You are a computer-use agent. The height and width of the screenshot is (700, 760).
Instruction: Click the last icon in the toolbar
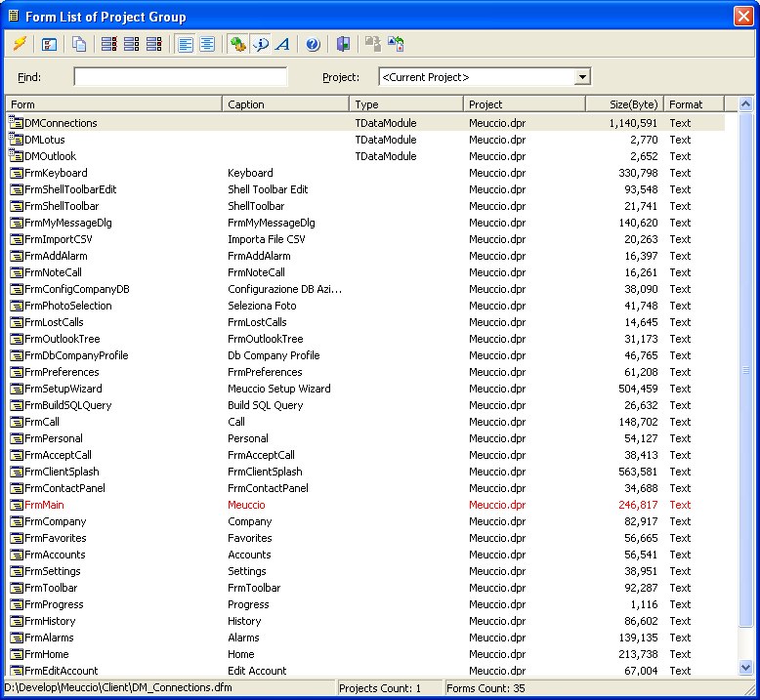396,44
